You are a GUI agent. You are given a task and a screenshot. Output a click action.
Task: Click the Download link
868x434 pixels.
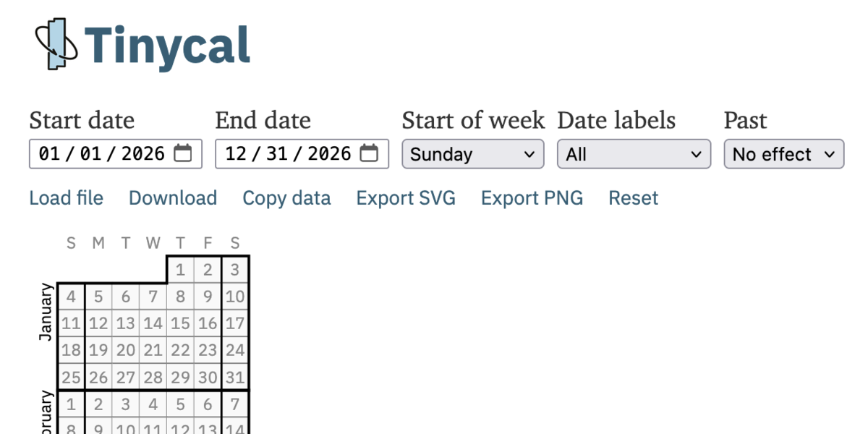[x=173, y=198]
